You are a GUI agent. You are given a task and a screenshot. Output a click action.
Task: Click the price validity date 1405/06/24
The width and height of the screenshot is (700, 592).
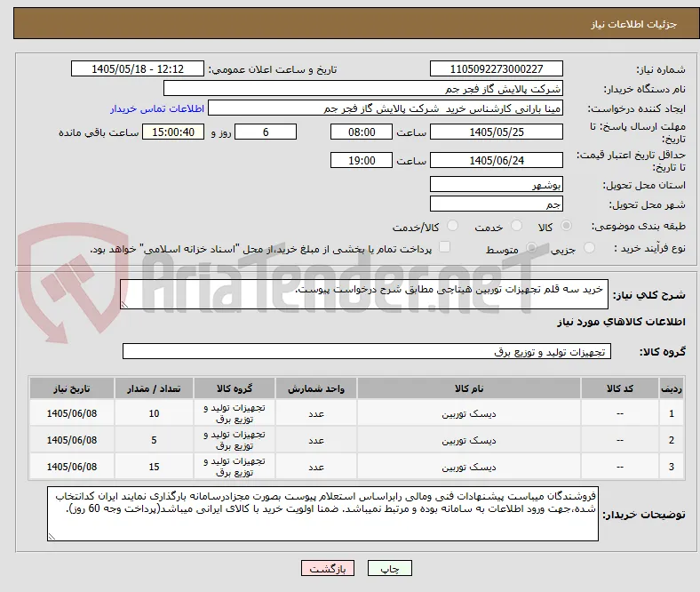[x=497, y=160]
